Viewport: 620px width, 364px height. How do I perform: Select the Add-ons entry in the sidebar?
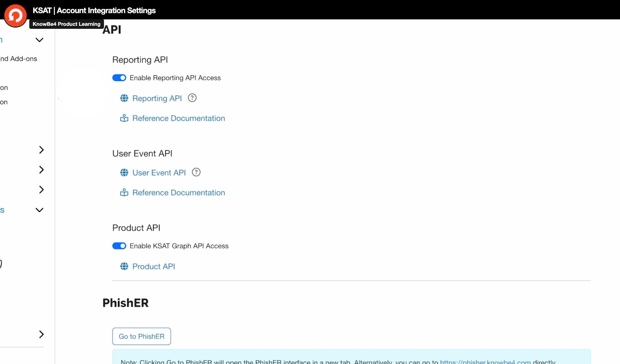tap(19, 59)
